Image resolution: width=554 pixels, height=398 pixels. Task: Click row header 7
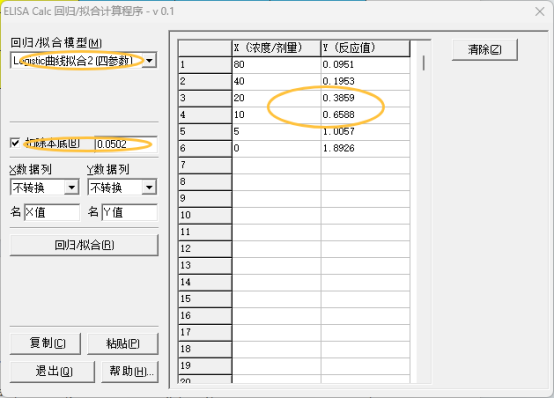(x=205, y=165)
